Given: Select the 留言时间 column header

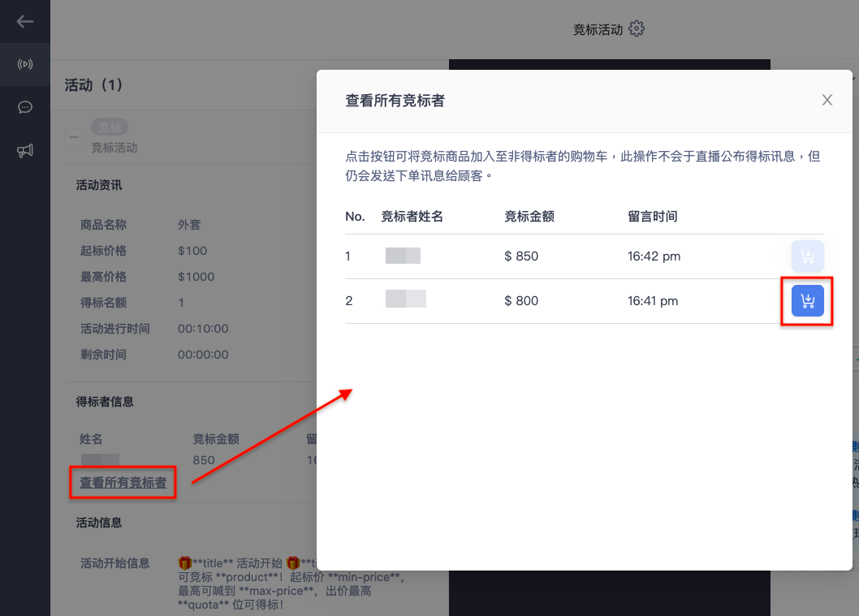Looking at the screenshot, I should click(x=653, y=216).
